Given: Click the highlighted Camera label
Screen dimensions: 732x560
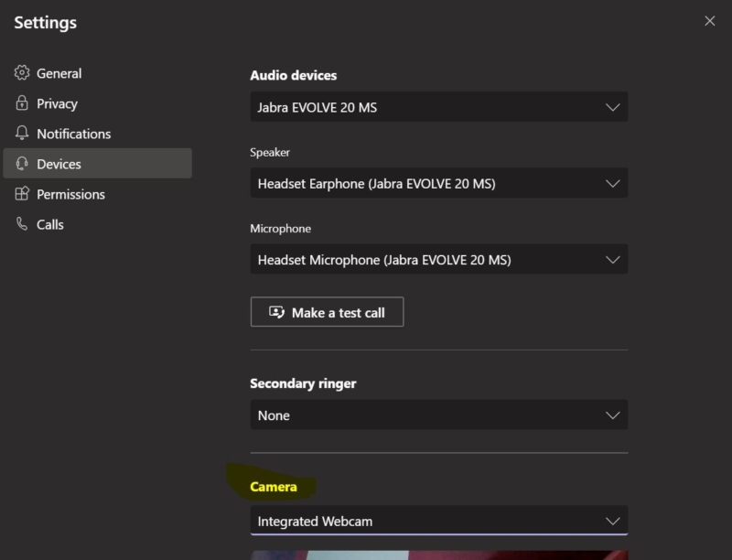Looking at the screenshot, I should click(x=274, y=487).
